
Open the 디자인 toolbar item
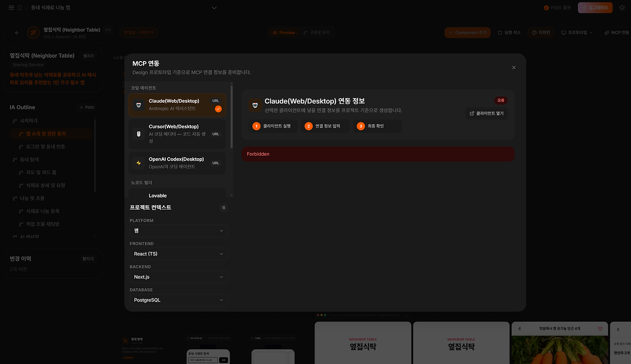(541, 33)
